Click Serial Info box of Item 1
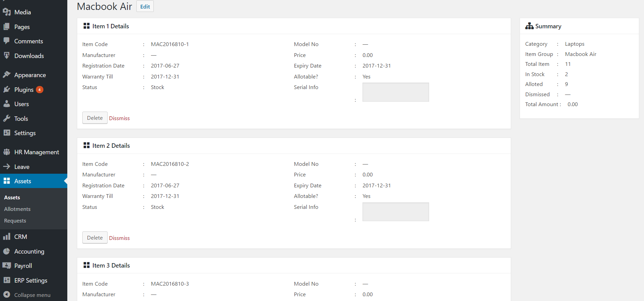644x301 pixels. pos(396,92)
